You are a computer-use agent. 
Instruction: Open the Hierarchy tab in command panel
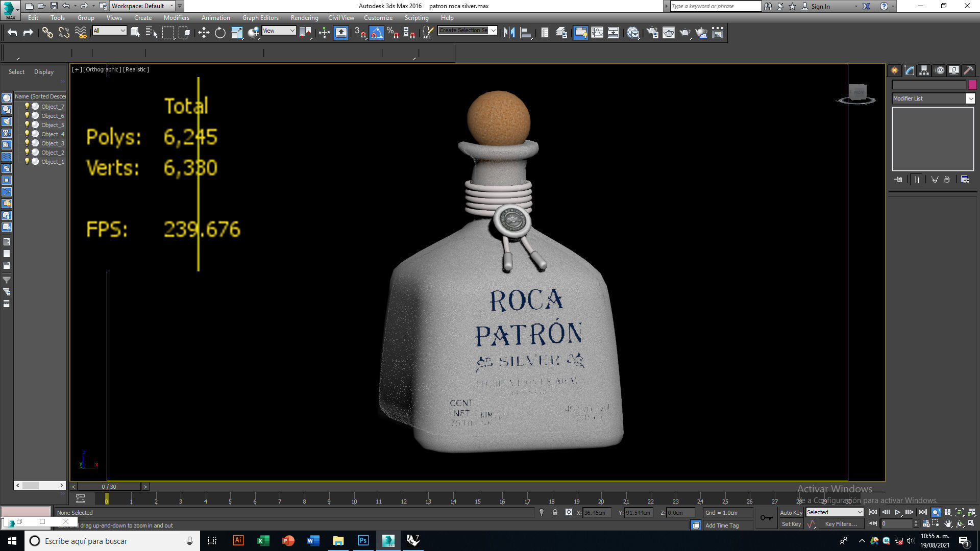tap(924, 70)
